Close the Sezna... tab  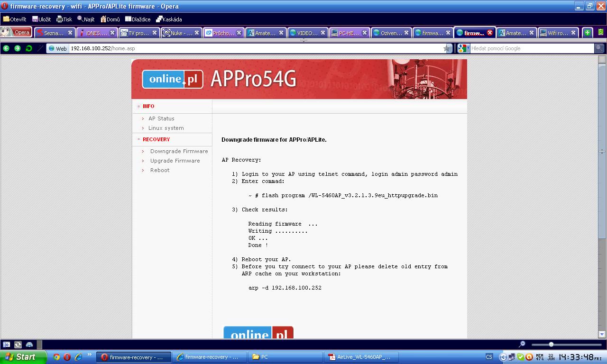pyautogui.click(x=70, y=33)
